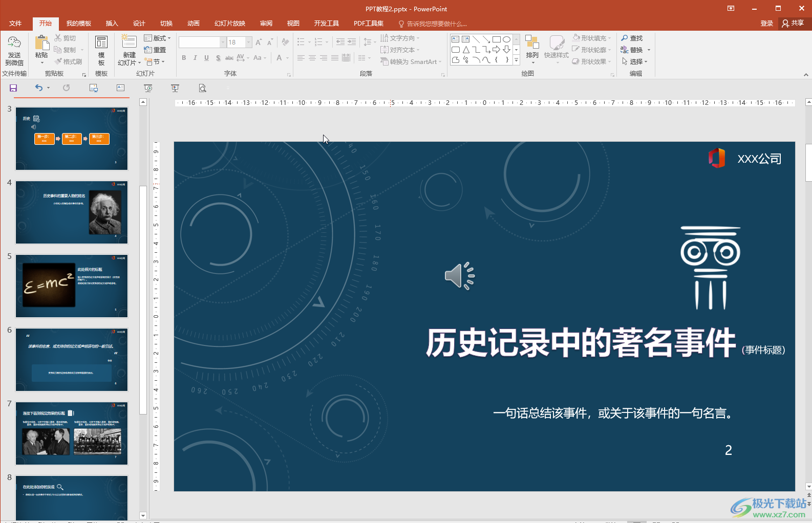This screenshot has height=523, width=812.
Task: Toggle left text alignment
Action: click(301, 58)
